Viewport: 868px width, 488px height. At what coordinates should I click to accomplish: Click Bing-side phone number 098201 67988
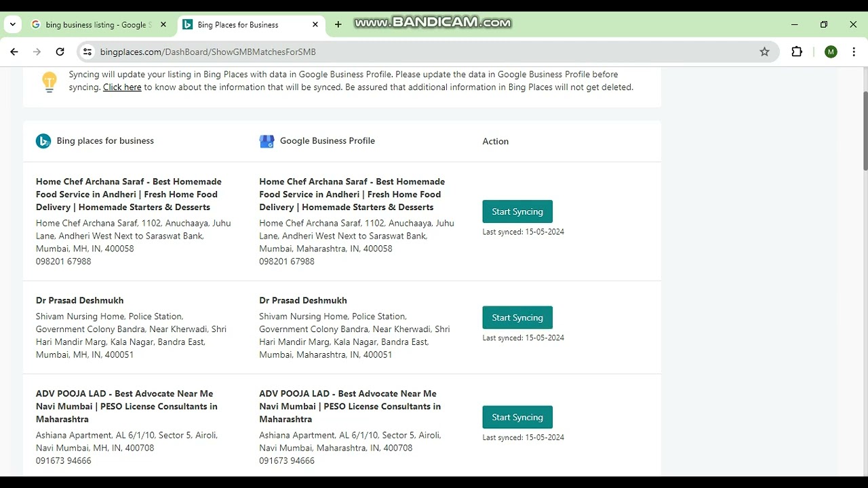click(64, 261)
